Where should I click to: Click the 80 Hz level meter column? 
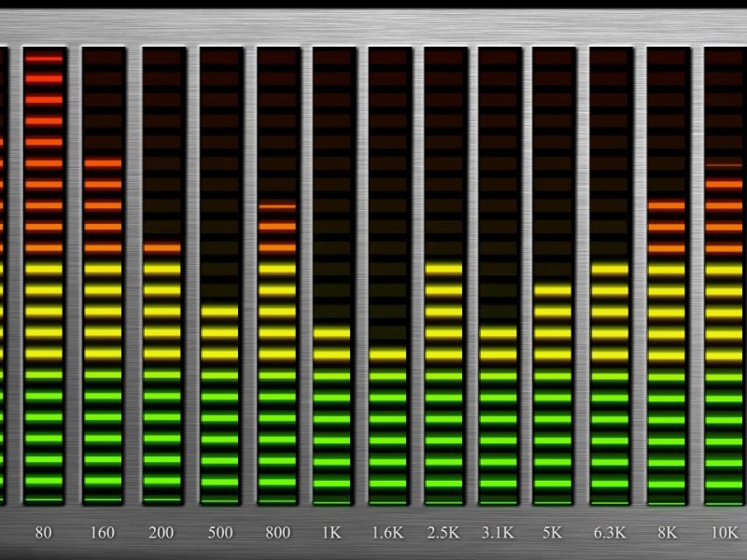tap(44, 275)
